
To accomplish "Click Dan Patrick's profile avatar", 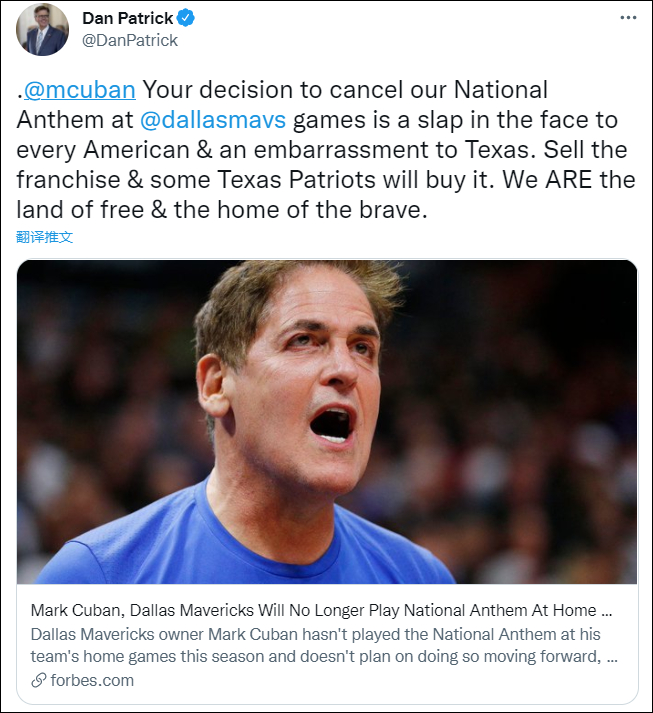I will click(x=42, y=30).
